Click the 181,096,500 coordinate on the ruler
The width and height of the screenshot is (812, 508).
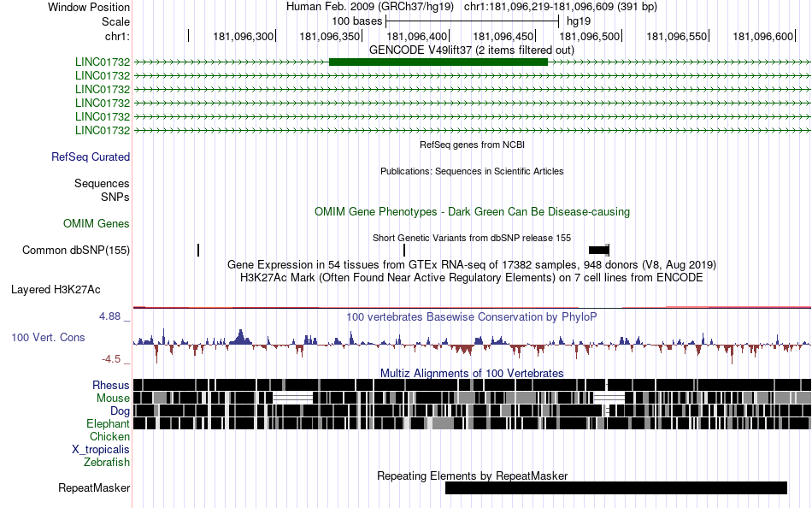[x=589, y=37]
